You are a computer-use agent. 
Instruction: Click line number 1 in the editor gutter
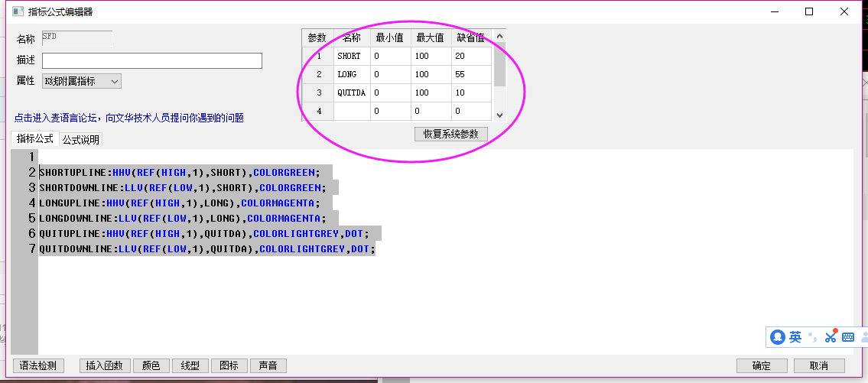coord(31,157)
